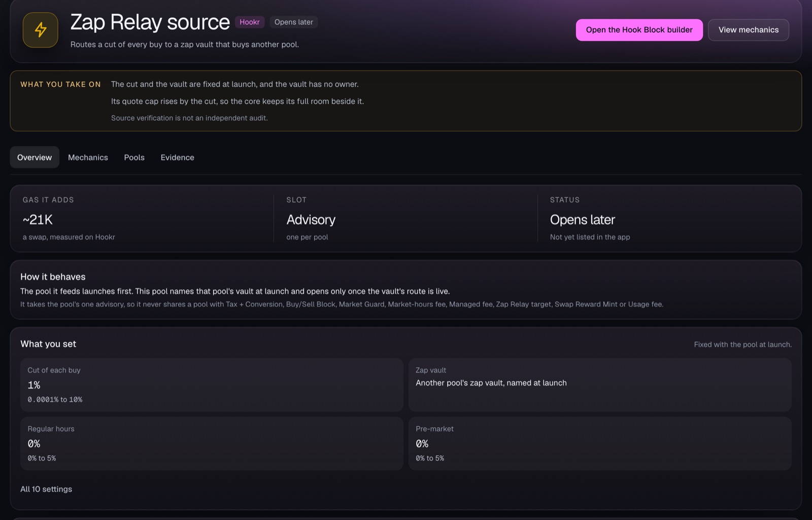
Task: Click 'Another pool's zap vault, named at launch'
Action: (491, 383)
